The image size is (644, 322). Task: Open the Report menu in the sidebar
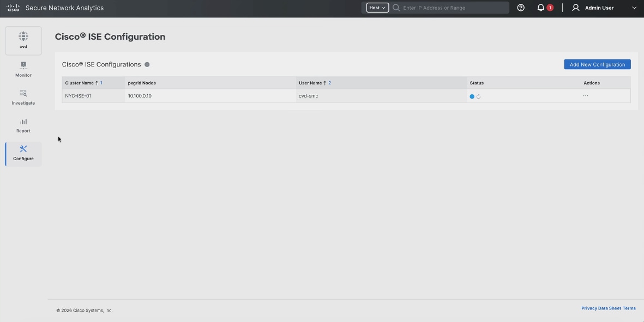23,125
